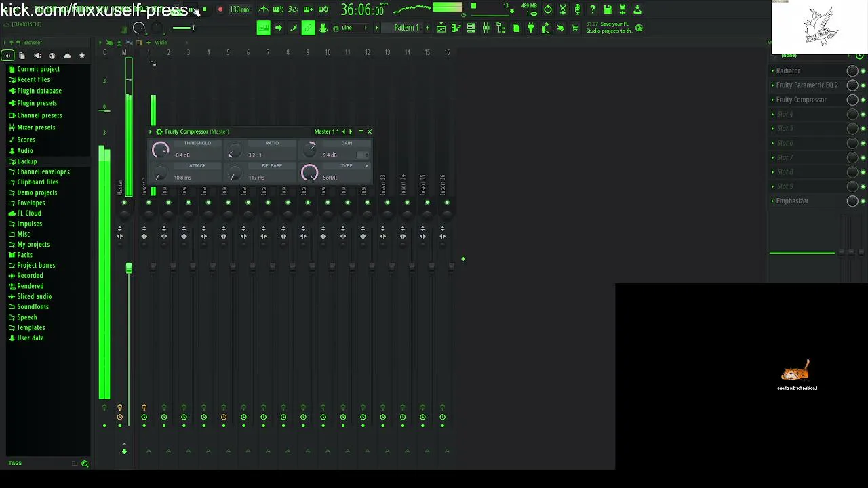This screenshot has height=488, width=868.
Task: Disable Fruity Compressor slot LED
Action: click(x=863, y=100)
